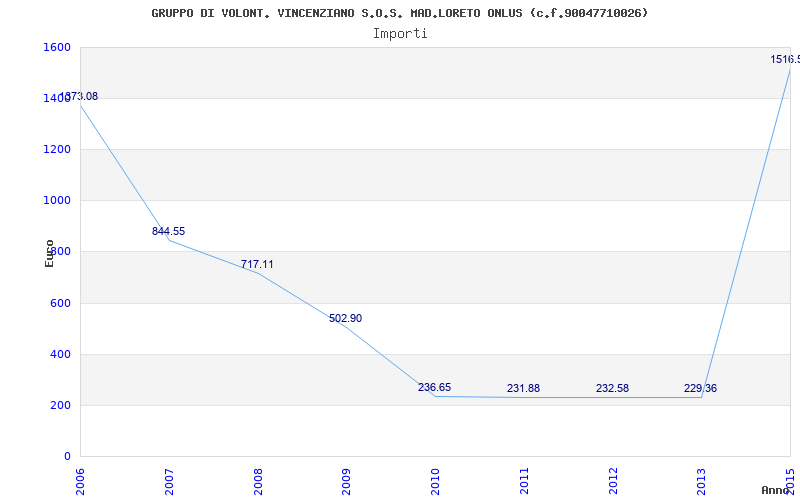Click the x-axis year 2013
The width and height of the screenshot is (800, 500).
click(x=702, y=482)
